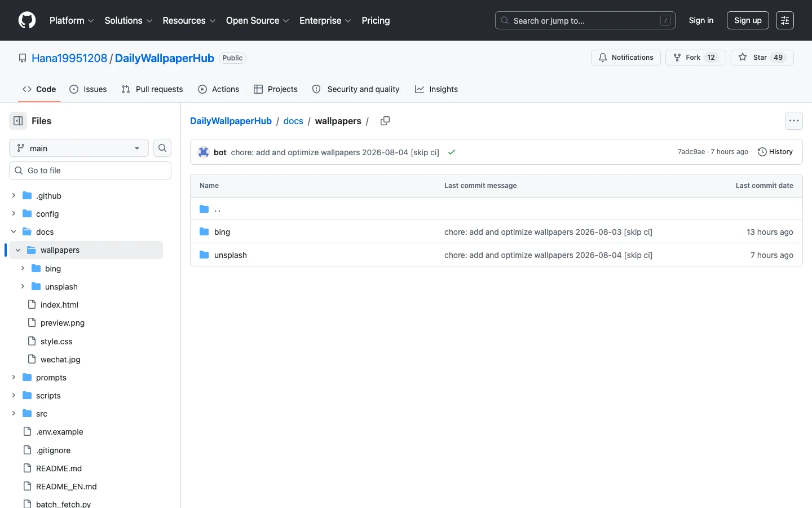Switch to the Code tab
This screenshot has height=508, width=812.
(39, 89)
